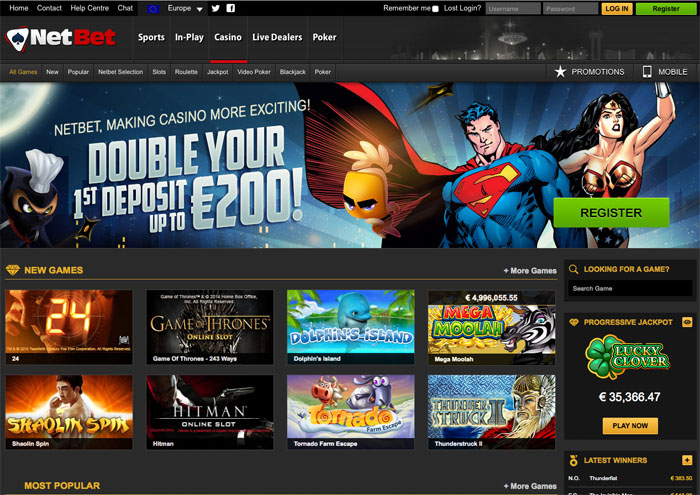The height and width of the screenshot is (495, 700).
Task: Click the NetBet logo
Action: click(61, 38)
